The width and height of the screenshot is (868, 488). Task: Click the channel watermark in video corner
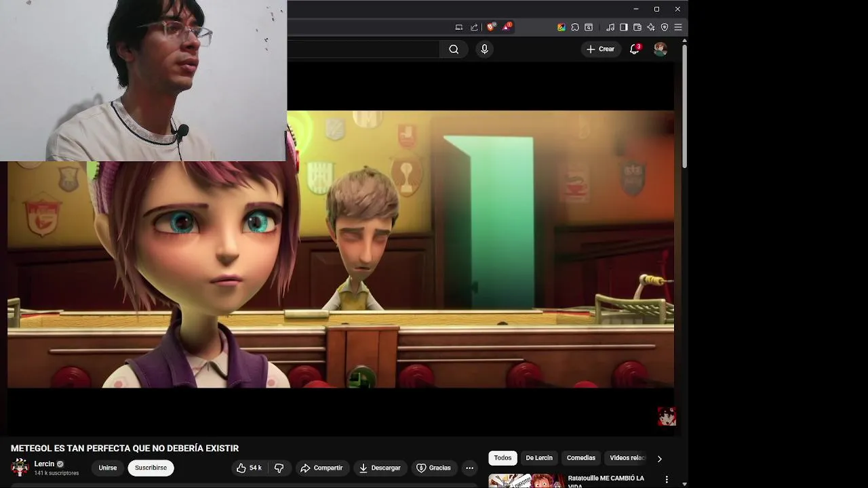[x=667, y=416]
